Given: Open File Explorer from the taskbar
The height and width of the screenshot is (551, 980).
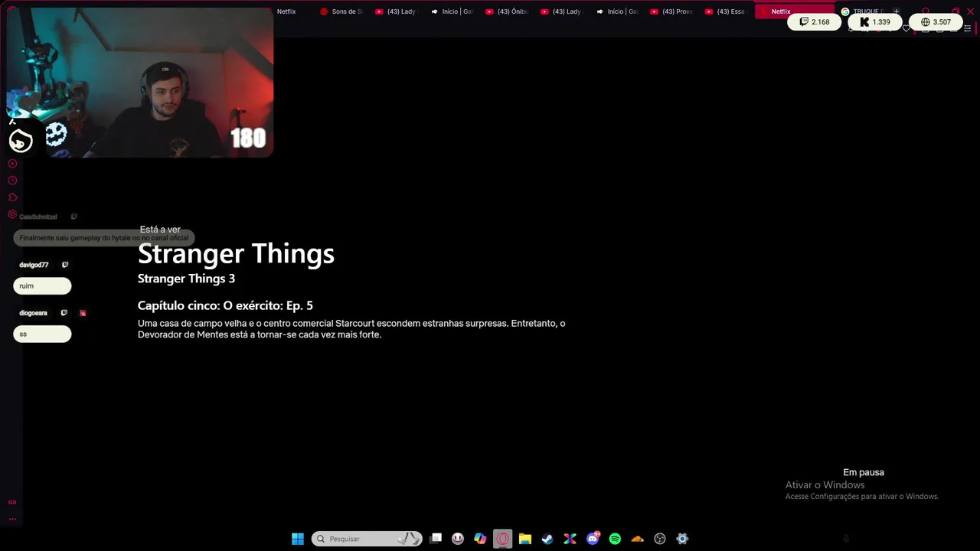Looking at the screenshot, I should [x=525, y=539].
